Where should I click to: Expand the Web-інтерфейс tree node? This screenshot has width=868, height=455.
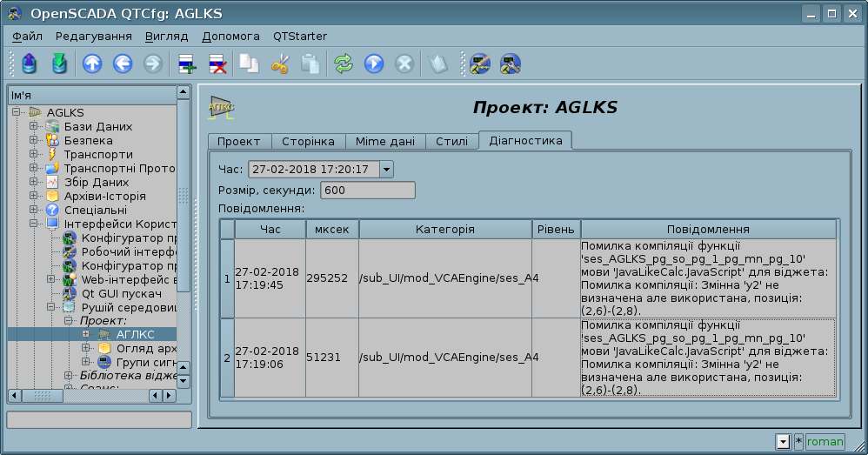pyautogui.click(x=51, y=279)
